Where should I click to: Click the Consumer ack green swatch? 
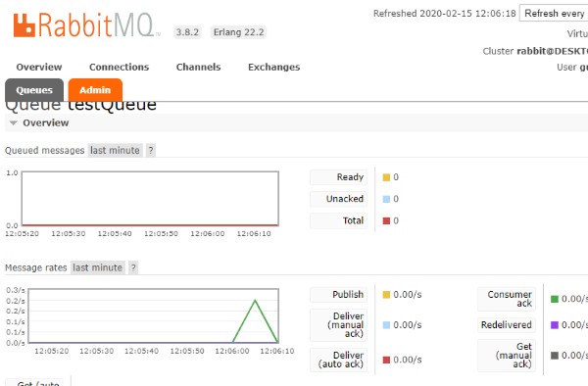[x=555, y=299]
